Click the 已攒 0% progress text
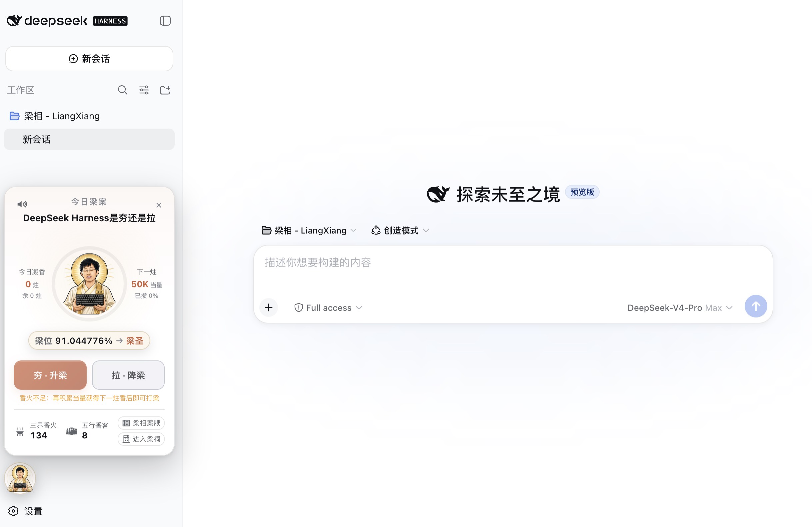This screenshot has height=527, width=812. pyautogui.click(x=146, y=296)
